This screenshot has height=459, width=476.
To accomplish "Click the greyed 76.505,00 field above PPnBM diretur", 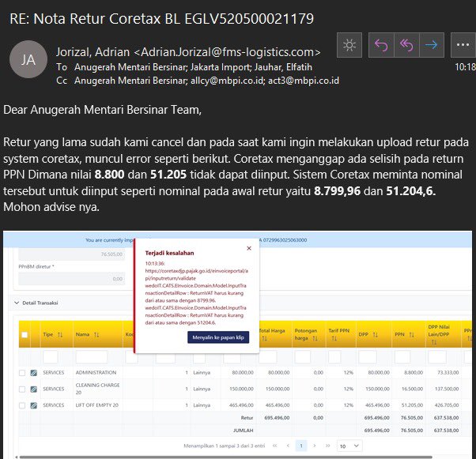I will 72,254.
